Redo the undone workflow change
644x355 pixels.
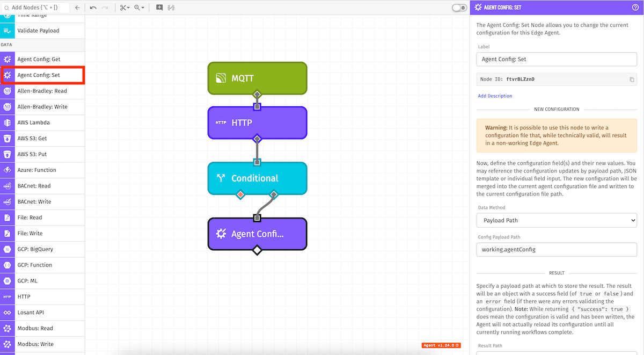105,8
